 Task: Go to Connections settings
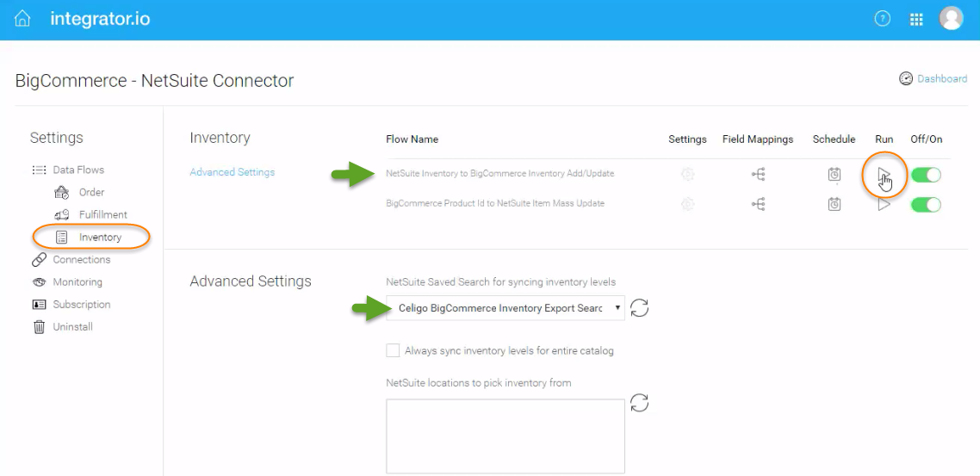tap(81, 260)
